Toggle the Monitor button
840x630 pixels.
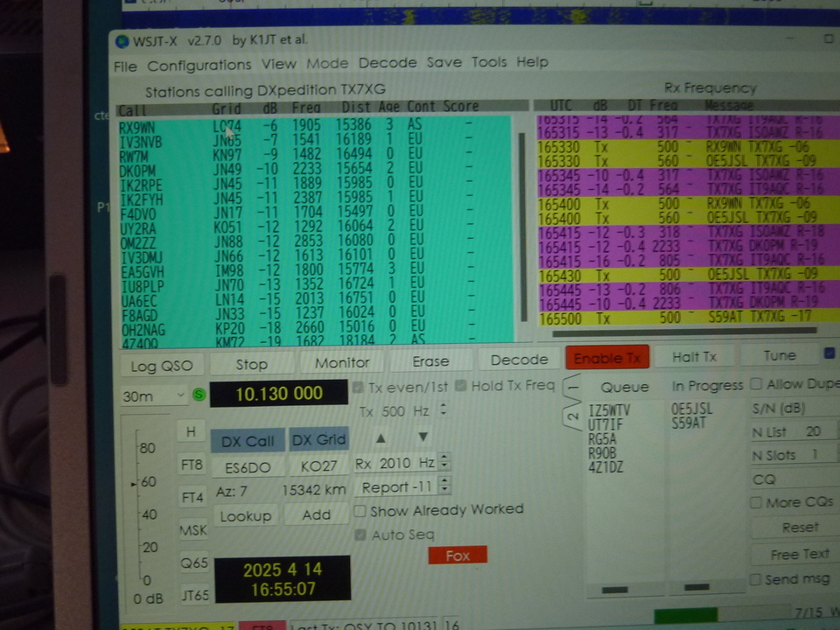click(x=342, y=362)
